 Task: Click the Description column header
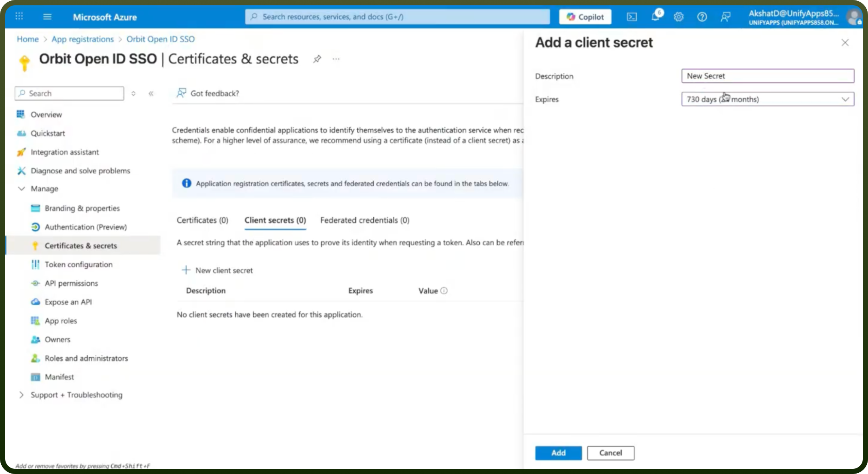(206, 291)
